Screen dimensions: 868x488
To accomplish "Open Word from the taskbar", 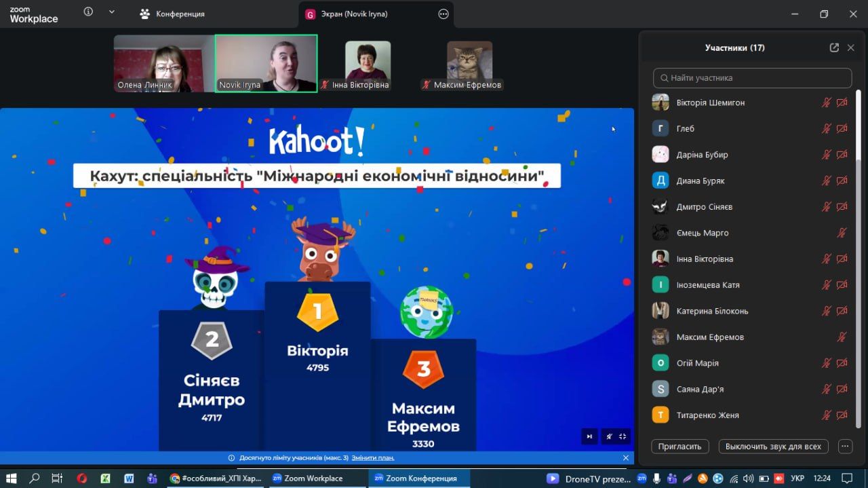I will [129, 478].
